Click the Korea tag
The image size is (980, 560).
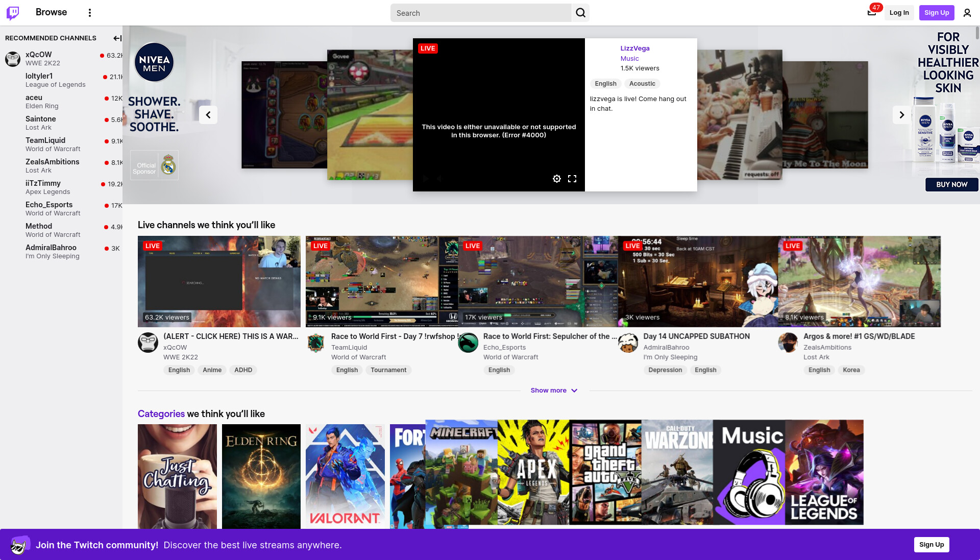[x=851, y=370]
